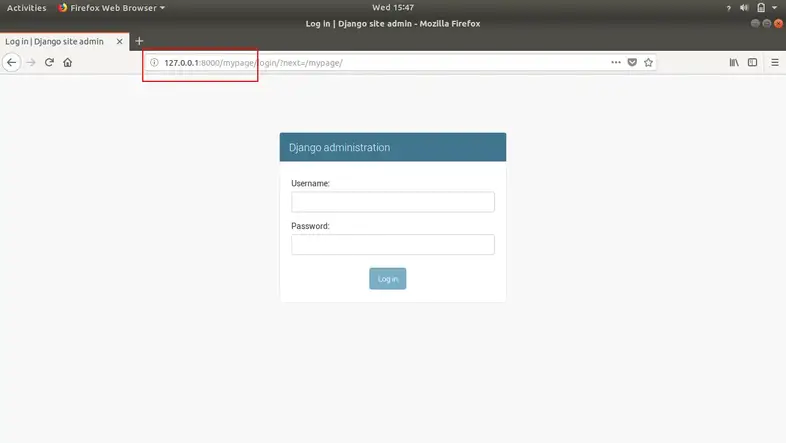
Task: Click the Username label
Action: click(310, 183)
